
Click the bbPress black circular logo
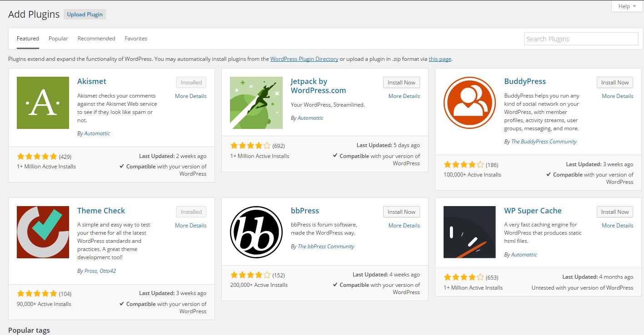pyautogui.click(x=256, y=232)
